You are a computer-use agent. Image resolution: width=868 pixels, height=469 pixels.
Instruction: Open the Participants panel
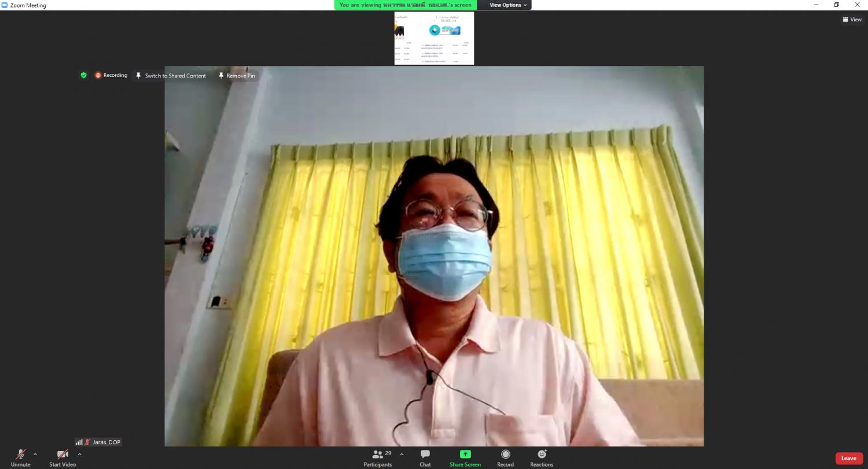point(378,458)
